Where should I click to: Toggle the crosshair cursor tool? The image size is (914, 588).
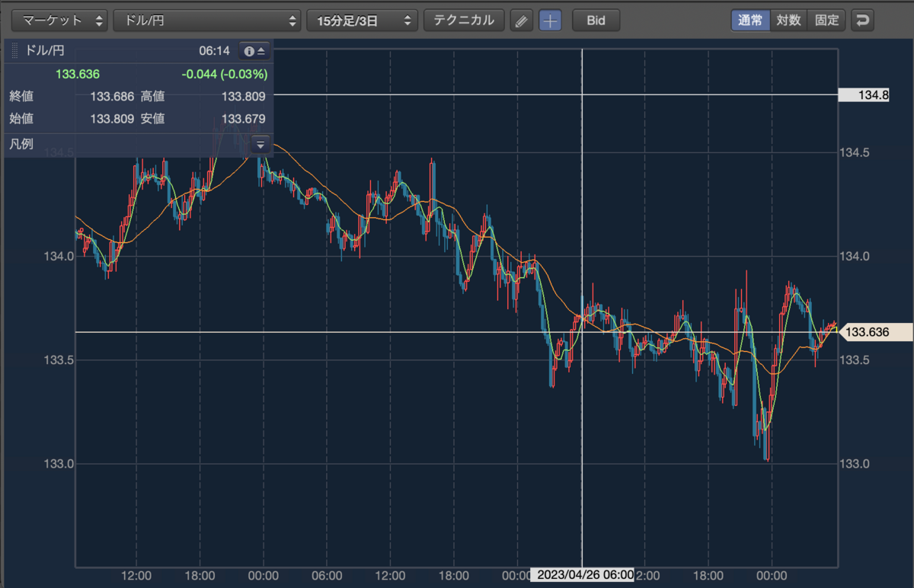point(550,21)
